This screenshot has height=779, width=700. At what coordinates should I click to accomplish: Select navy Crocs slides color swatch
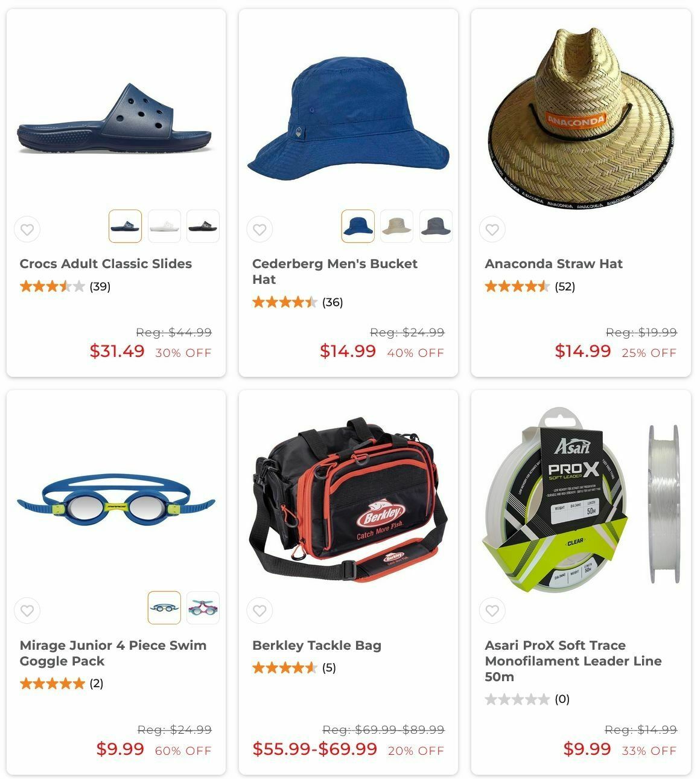click(126, 226)
